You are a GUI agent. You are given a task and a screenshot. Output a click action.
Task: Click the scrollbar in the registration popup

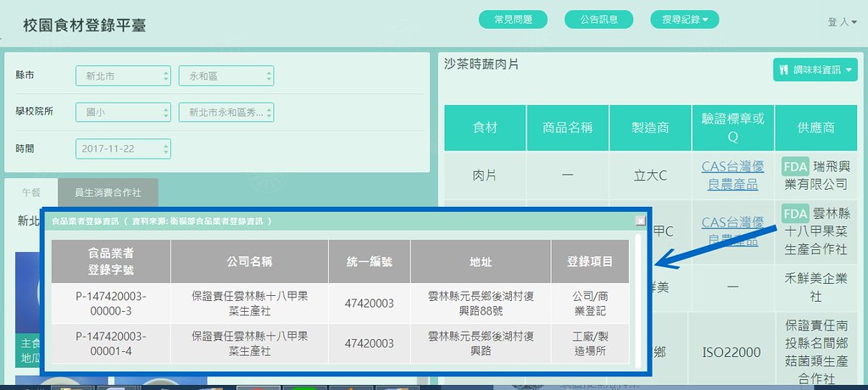pos(637,301)
